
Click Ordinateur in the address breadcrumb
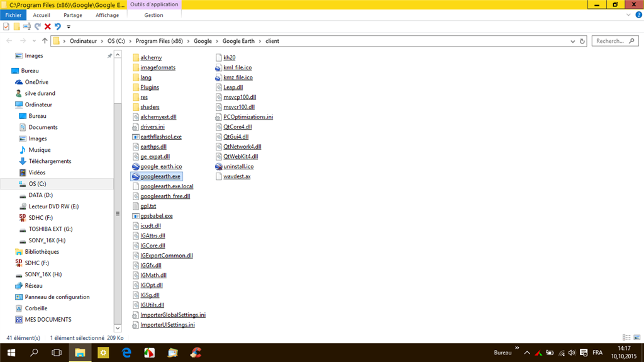[84, 41]
